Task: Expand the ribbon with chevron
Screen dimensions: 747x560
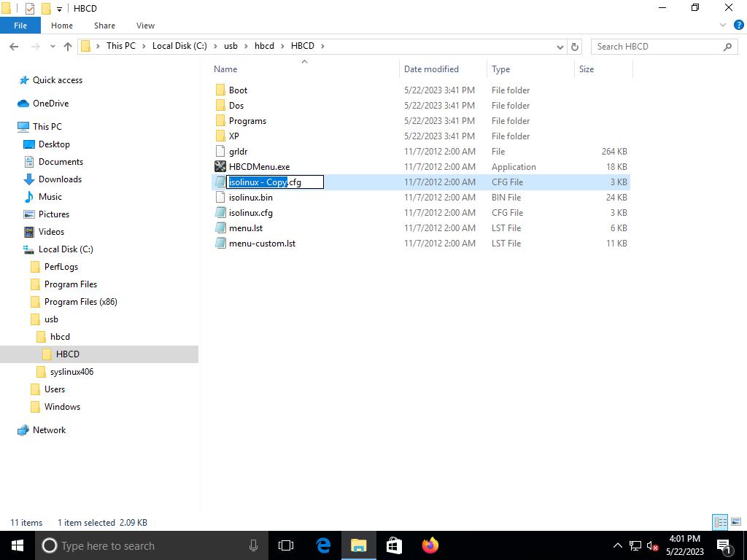Action: point(723,25)
